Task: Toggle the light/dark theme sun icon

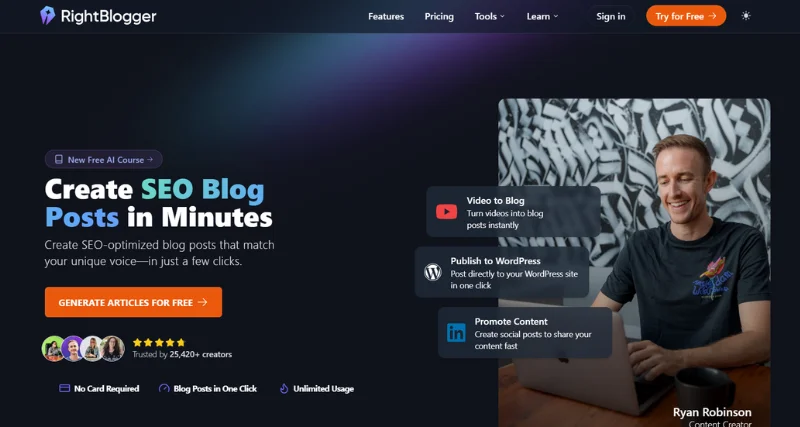Action: (746, 16)
